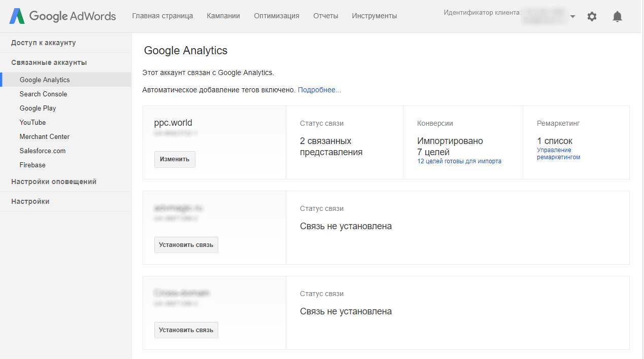Image resolution: width=644 pixels, height=359 pixels.
Task: Expand the client account dropdown arrow
Action: click(573, 16)
